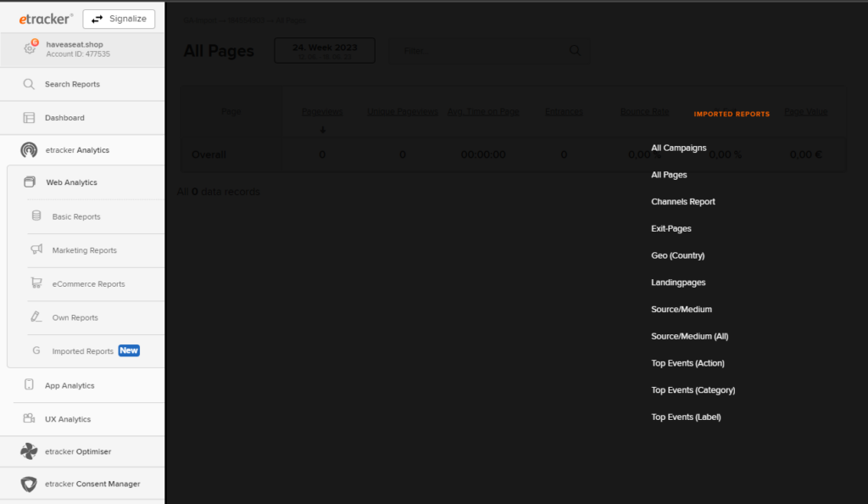The width and height of the screenshot is (868, 504).
Task: Open Channels Report
Action: pyautogui.click(x=683, y=202)
